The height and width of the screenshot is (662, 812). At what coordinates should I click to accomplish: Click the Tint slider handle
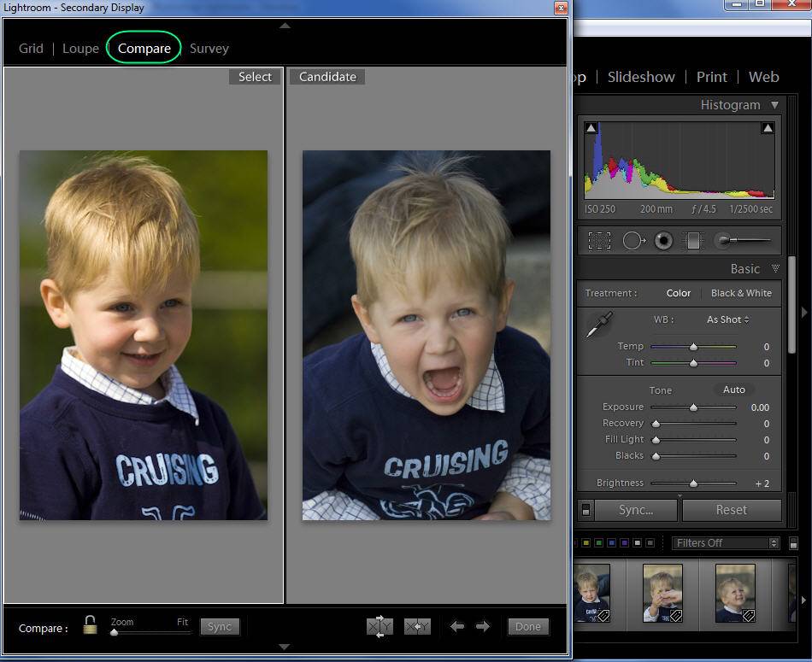[693, 363]
